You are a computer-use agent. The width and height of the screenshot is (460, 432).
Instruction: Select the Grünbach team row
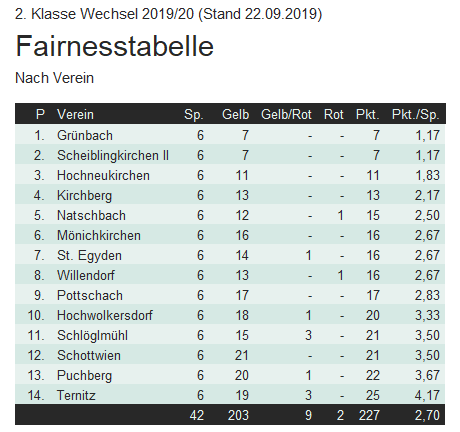[x=230, y=135]
